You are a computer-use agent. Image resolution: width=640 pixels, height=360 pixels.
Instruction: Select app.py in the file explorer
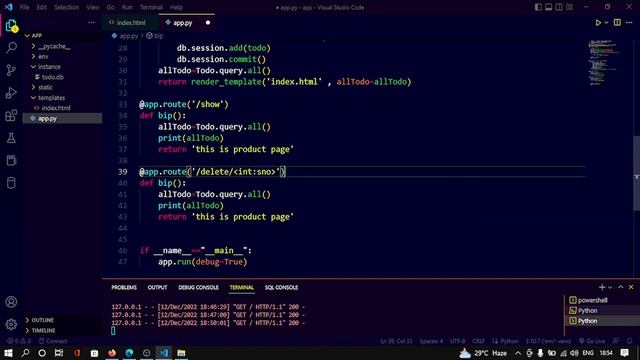pos(62,118)
